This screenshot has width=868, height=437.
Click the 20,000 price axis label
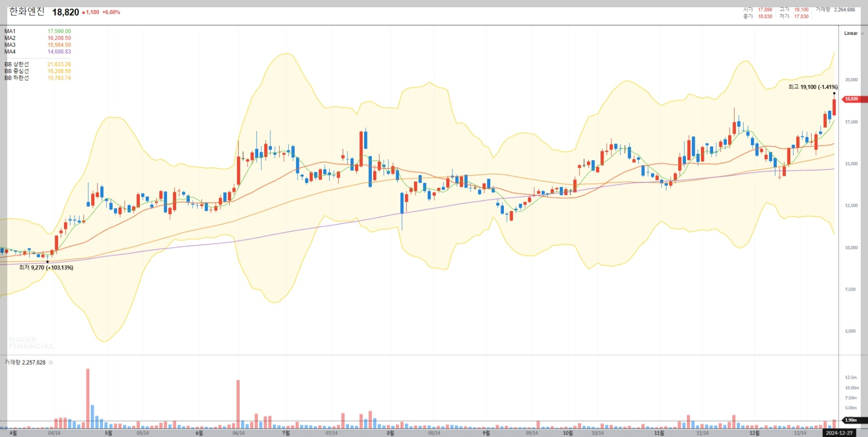click(x=851, y=80)
